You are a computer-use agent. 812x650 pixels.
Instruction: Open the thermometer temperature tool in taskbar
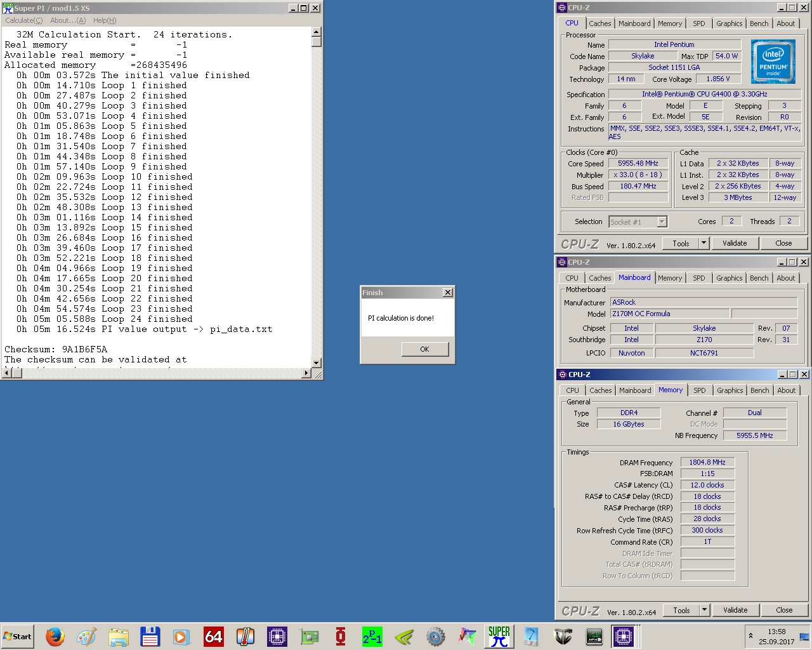click(246, 636)
